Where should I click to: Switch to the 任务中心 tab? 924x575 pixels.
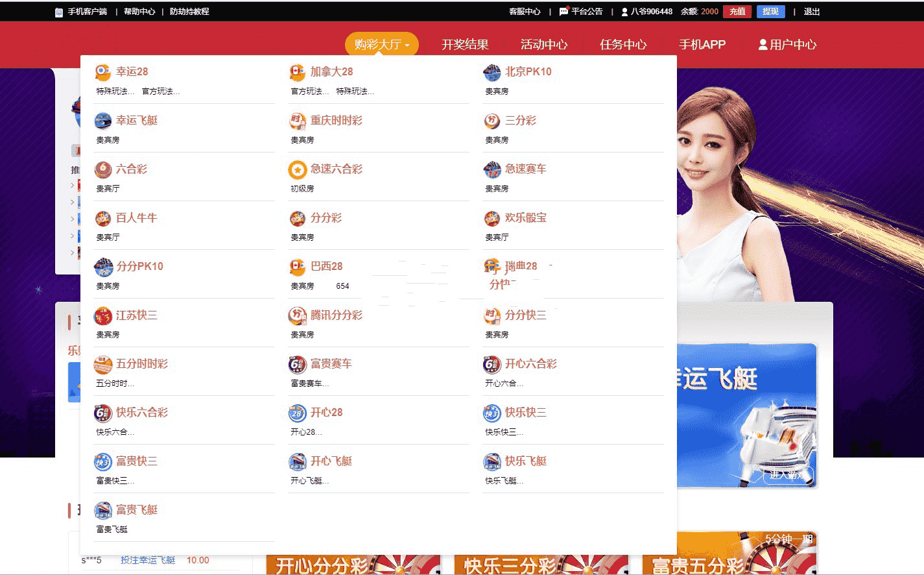pyautogui.click(x=623, y=44)
